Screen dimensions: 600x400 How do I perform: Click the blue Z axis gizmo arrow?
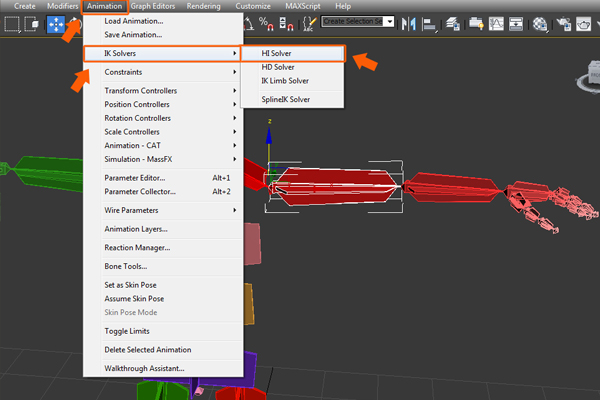[269, 136]
